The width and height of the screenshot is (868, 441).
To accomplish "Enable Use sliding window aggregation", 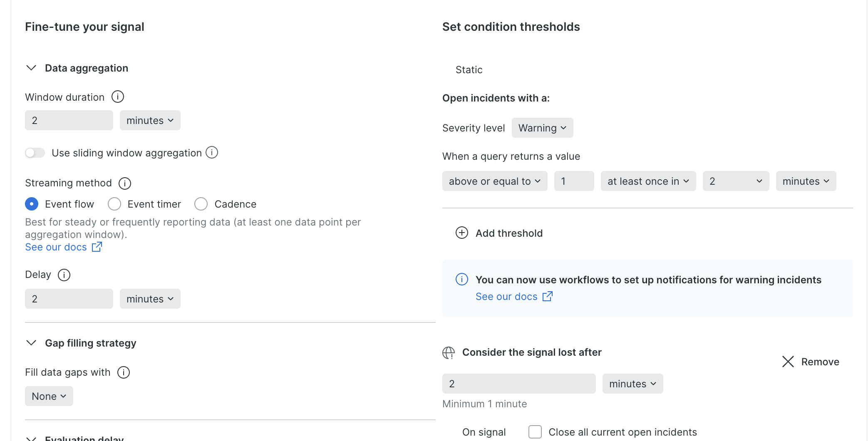I will [35, 153].
